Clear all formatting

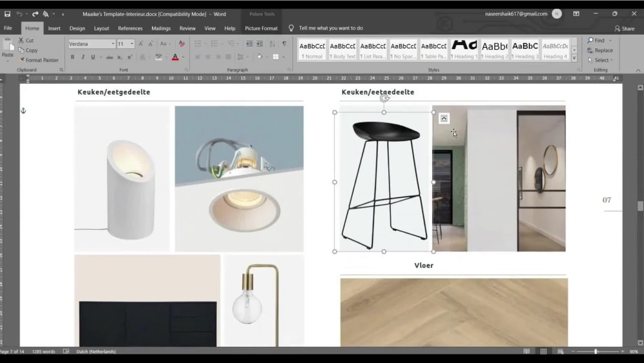(x=182, y=44)
